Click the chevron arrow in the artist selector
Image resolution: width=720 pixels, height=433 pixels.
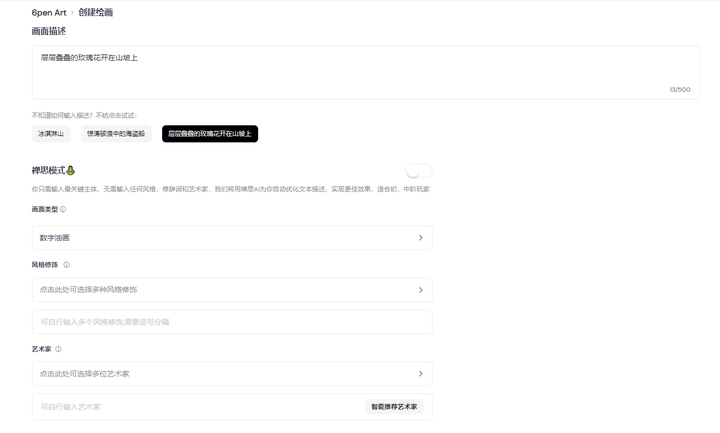(x=420, y=374)
